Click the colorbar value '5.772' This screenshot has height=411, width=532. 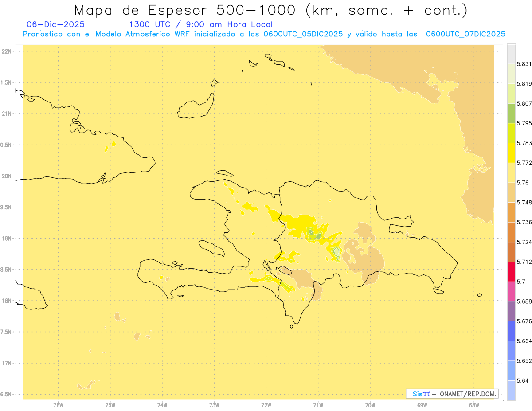tap(524, 163)
